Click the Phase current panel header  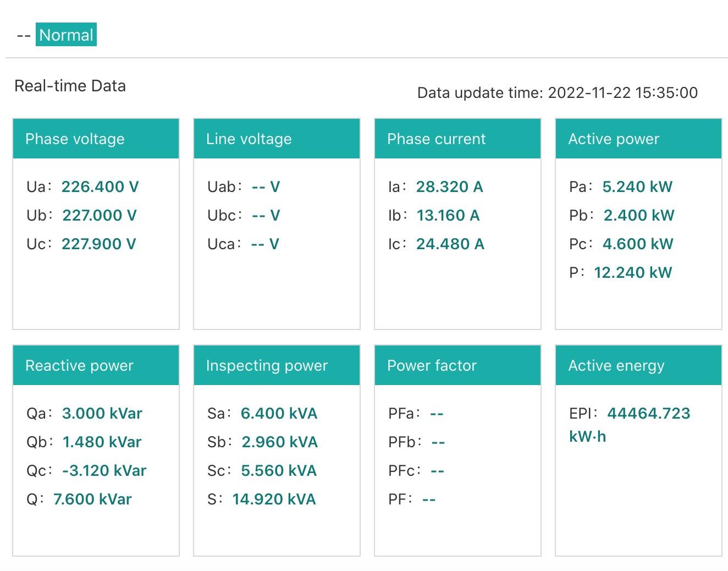coord(457,139)
